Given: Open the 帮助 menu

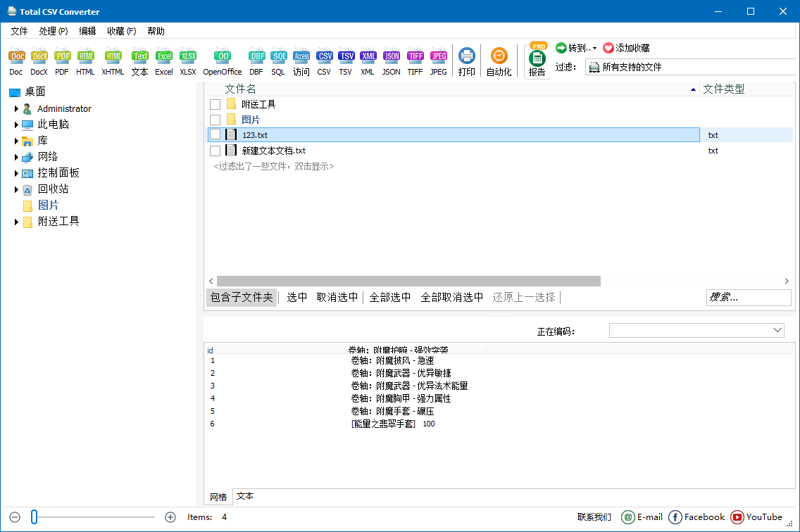Looking at the screenshot, I should point(156,31).
